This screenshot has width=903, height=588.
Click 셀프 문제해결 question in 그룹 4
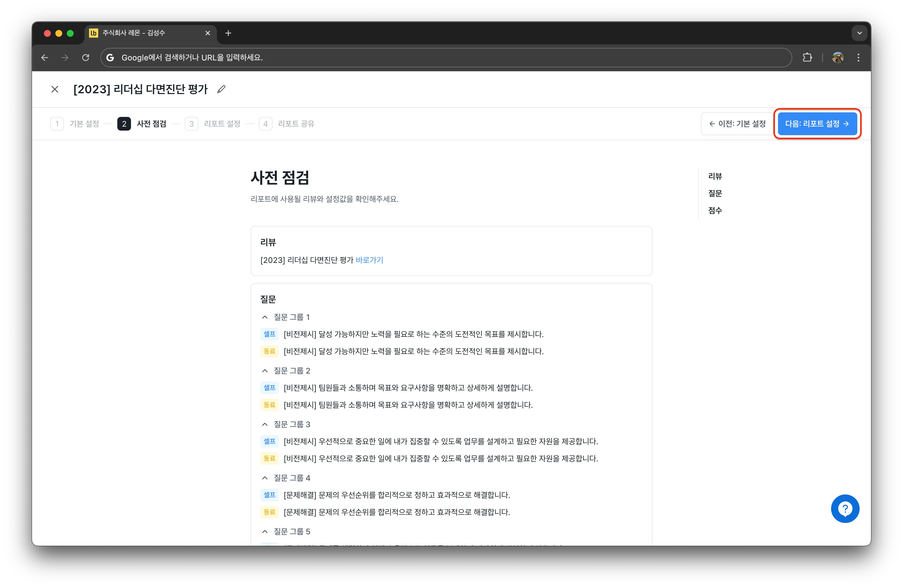[396, 495]
